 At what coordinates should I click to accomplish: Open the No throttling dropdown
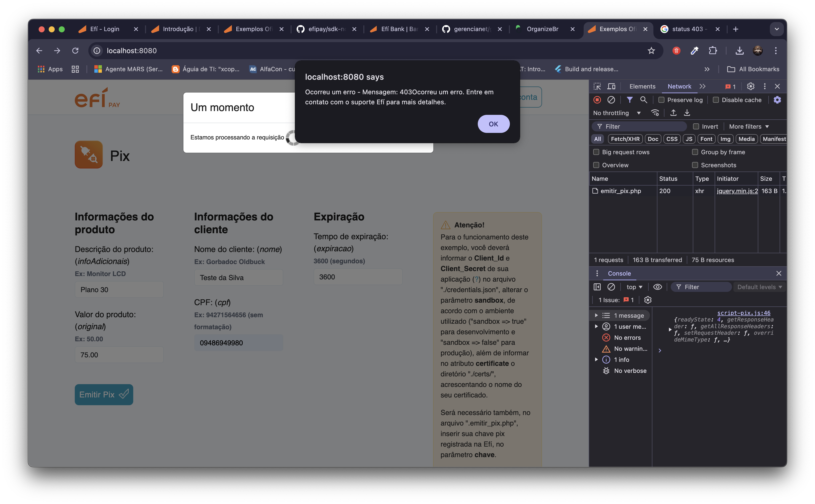point(617,113)
